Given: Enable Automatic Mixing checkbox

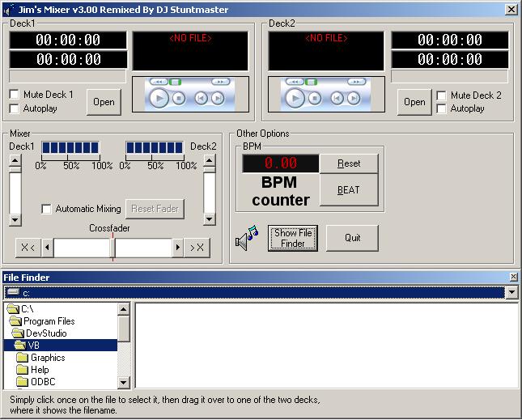Looking at the screenshot, I should tap(47, 209).
